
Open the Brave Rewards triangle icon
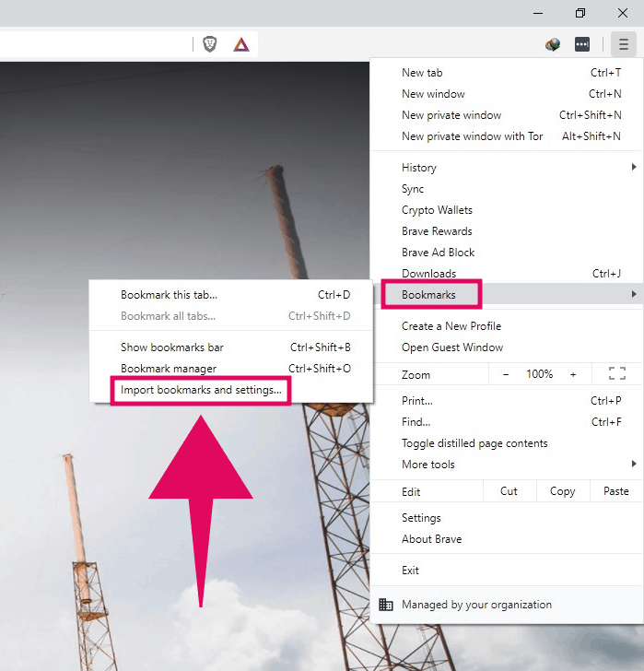(x=241, y=44)
